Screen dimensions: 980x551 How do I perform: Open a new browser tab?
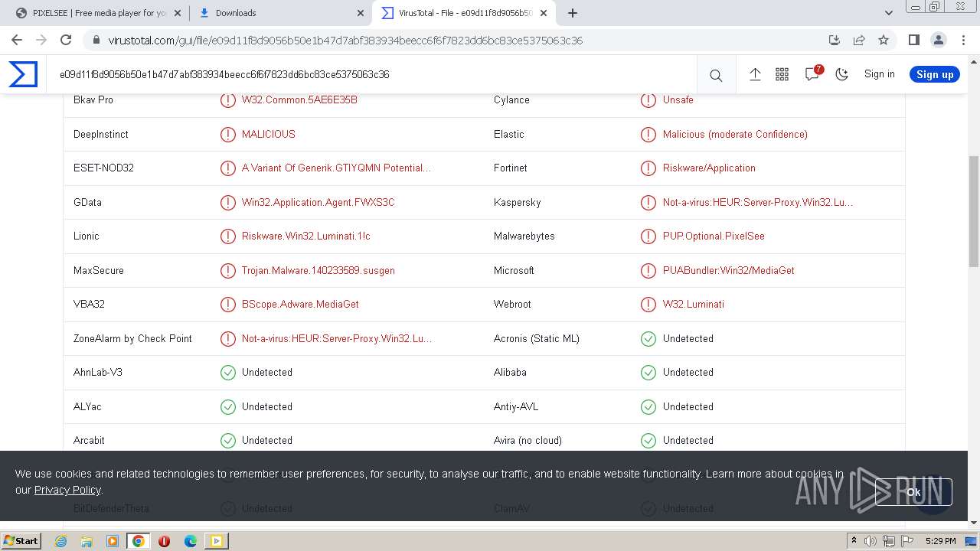tap(573, 13)
